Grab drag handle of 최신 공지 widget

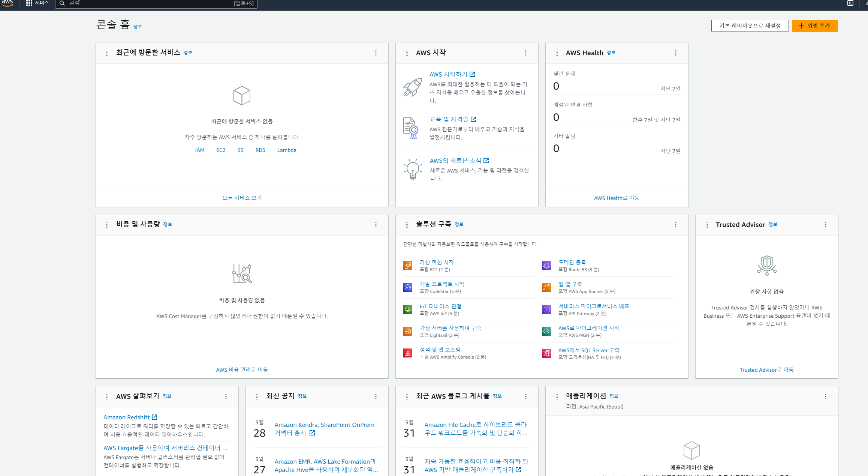coord(257,397)
